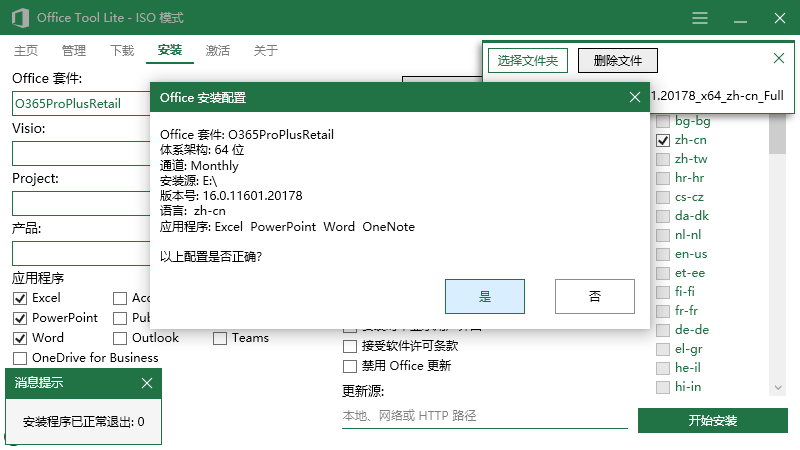
Task: Close the file selection popup
Action: tap(779, 59)
